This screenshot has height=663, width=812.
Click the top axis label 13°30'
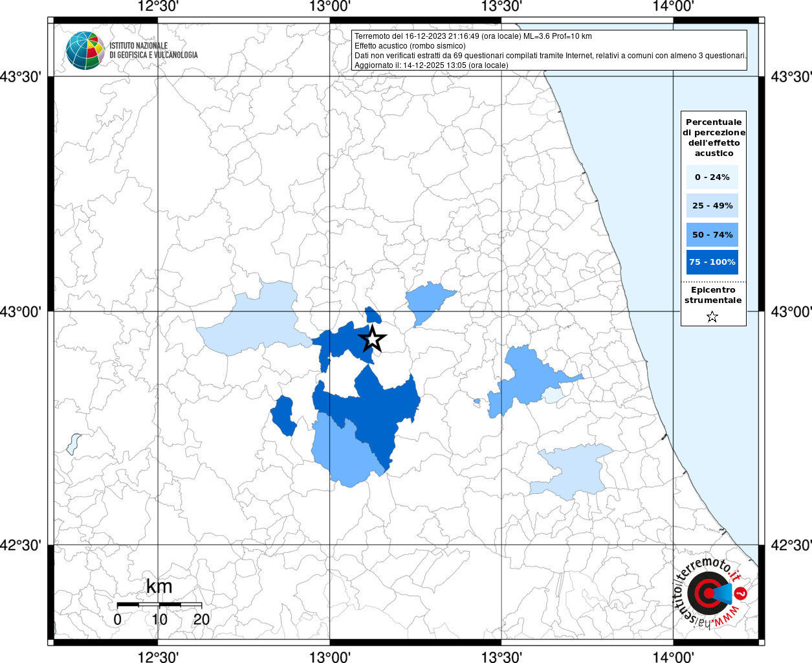click(x=501, y=7)
